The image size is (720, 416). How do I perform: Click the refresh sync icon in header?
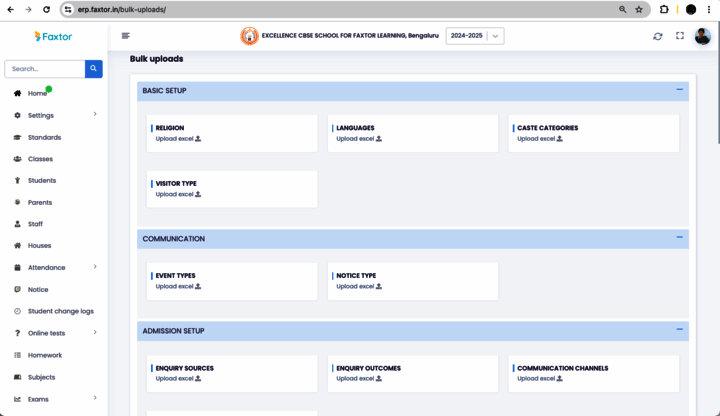(x=657, y=36)
